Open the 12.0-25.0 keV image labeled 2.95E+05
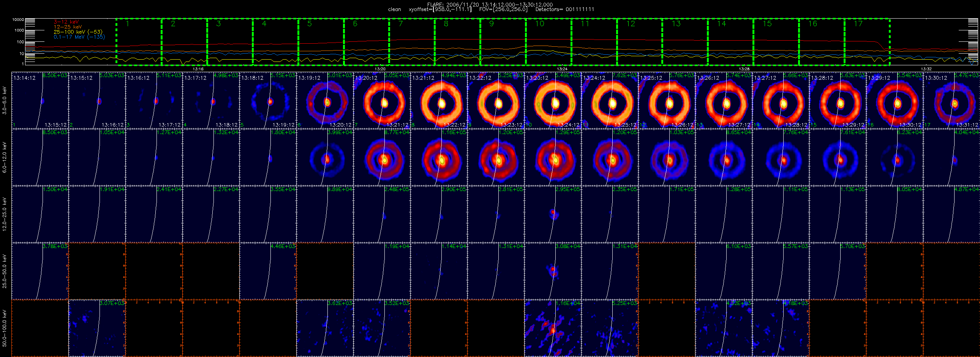The width and height of the screenshot is (980, 357). 553,214
